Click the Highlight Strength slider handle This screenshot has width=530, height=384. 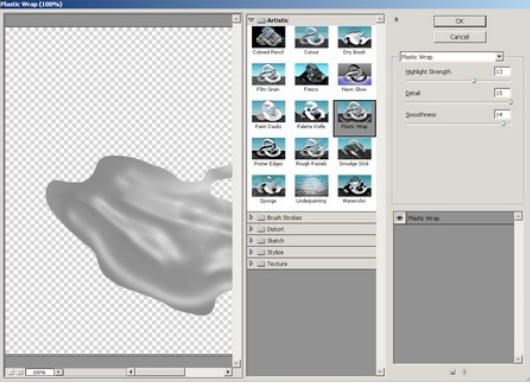tap(474, 80)
